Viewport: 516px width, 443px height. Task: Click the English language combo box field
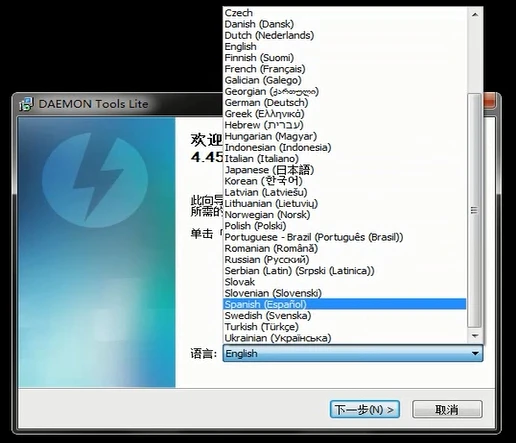pyautogui.click(x=352, y=353)
